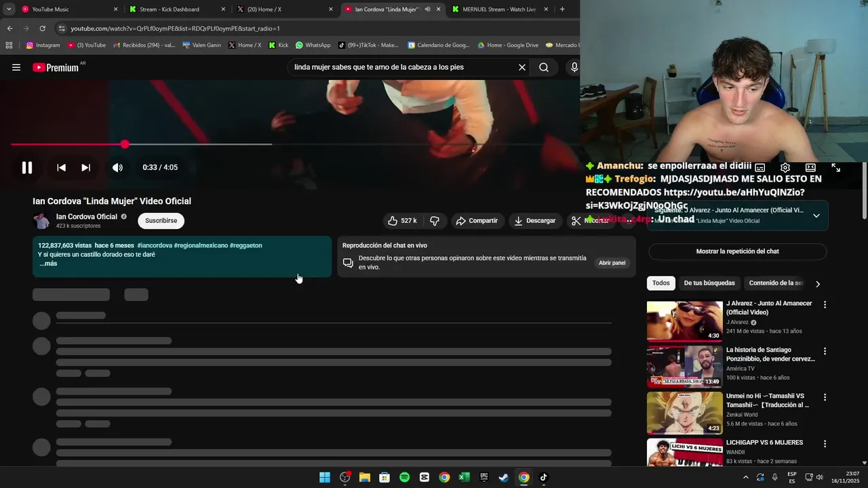Open Unmei no Hi Tamashii thumbnail
This screenshot has height=488, width=868.
tap(684, 413)
